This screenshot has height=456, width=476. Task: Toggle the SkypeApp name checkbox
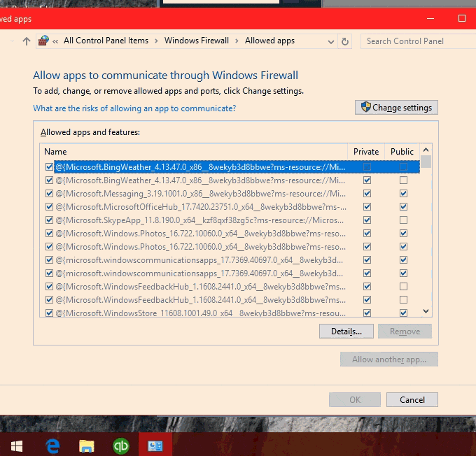click(49, 220)
